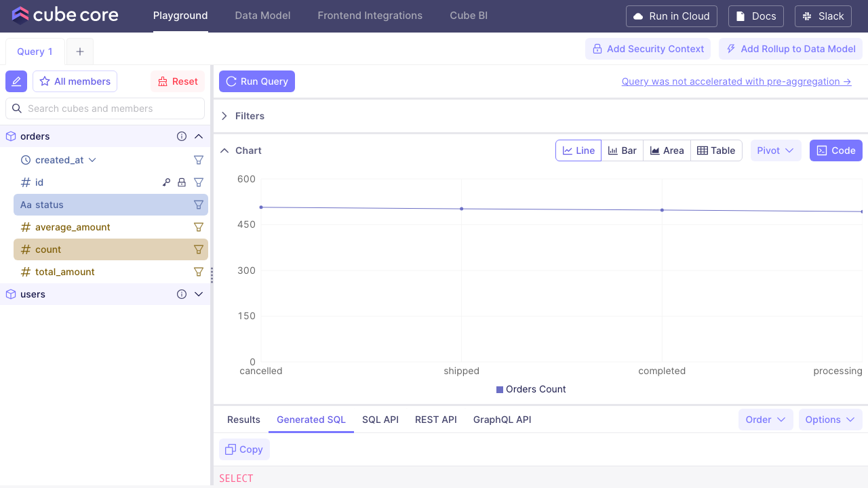
Task: Click filter icon on id row
Action: point(199,182)
